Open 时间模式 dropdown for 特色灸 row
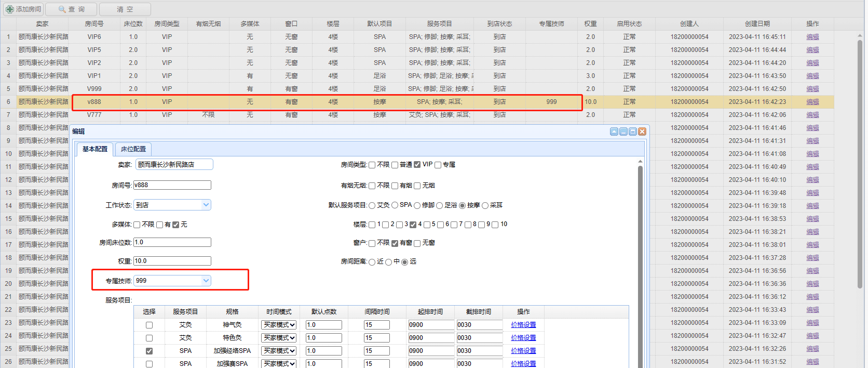The height and width of the screenshot is (368, 868). pyautogui.click(x=279, y=338)
